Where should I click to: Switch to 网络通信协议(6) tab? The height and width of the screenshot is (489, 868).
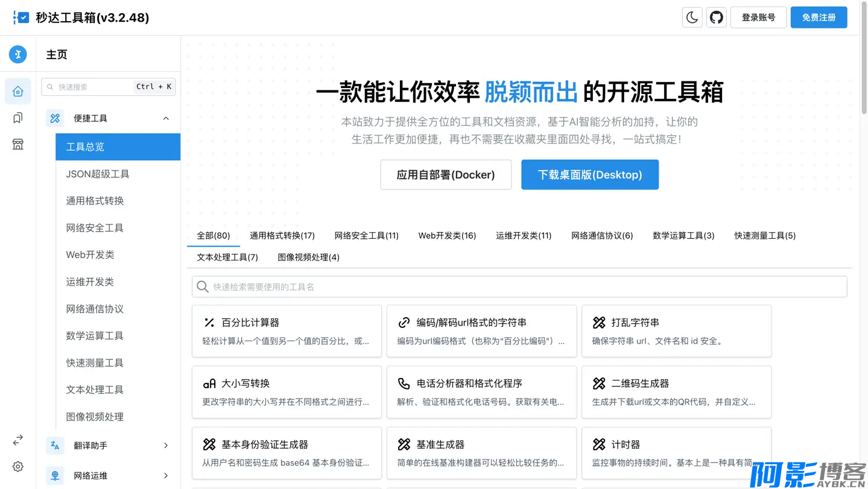602,236
